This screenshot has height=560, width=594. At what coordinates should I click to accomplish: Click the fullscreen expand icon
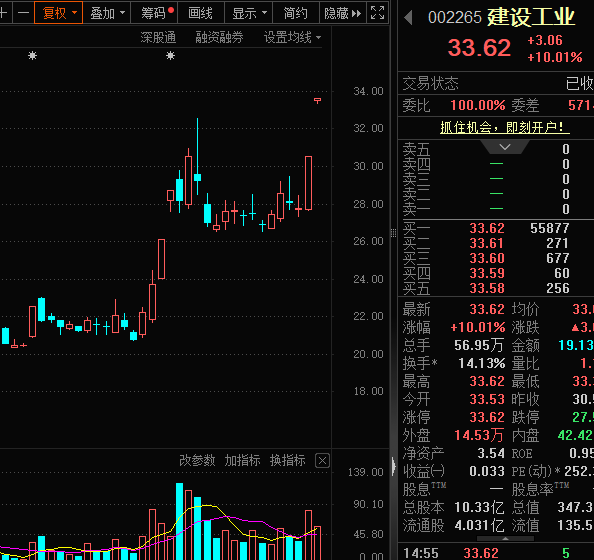point(377,13)
